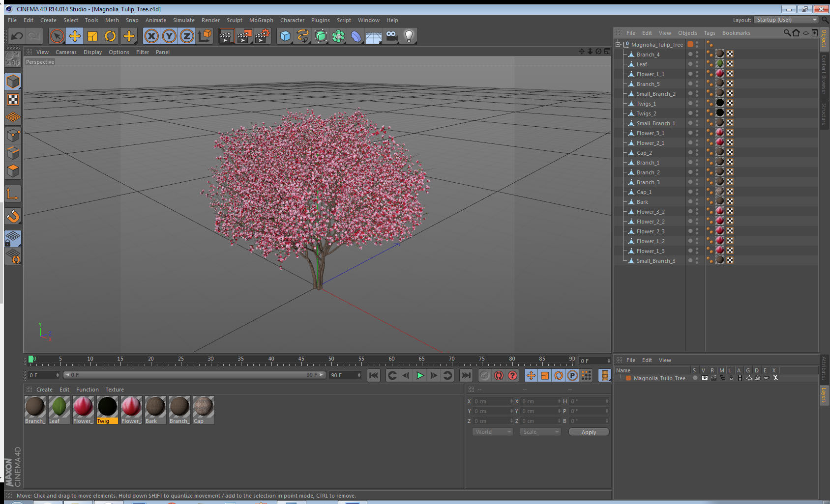Open the deformer objects icon
The height and width of the screenshot is (504, 830).
coord(356,36)
